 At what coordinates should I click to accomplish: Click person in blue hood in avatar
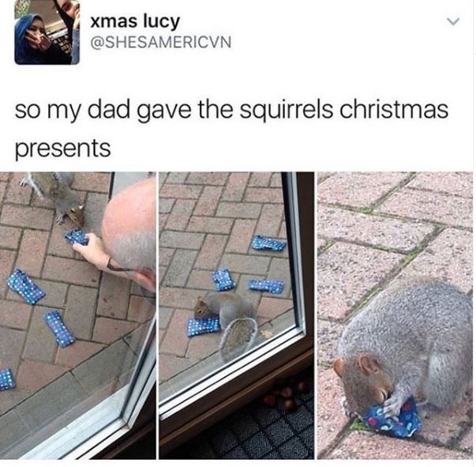[x=32, y=38]
